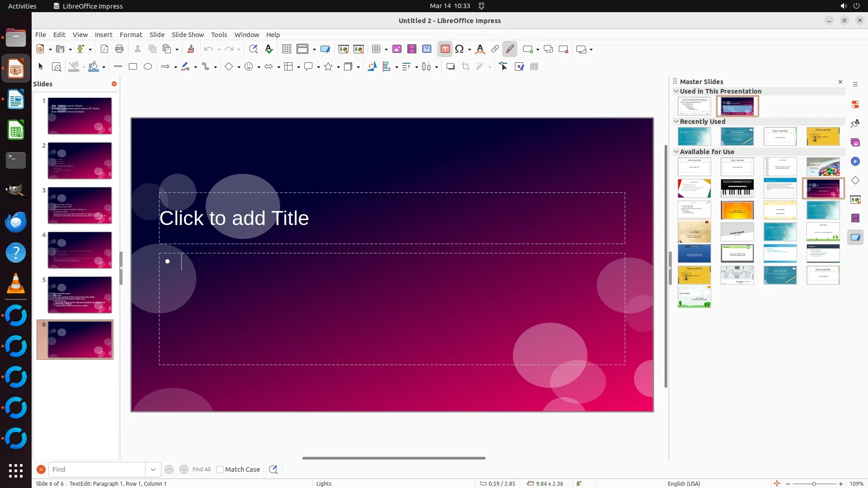868x488 pixels.
Task: Click the Display Grid icon
Action: click(286, 49)
